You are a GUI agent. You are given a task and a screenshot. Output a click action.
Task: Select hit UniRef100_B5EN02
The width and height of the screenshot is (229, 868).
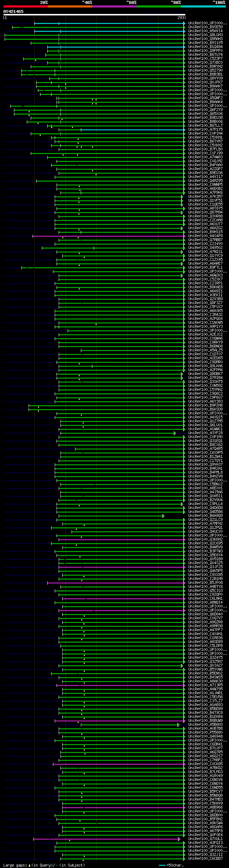[x=205, y=673]
